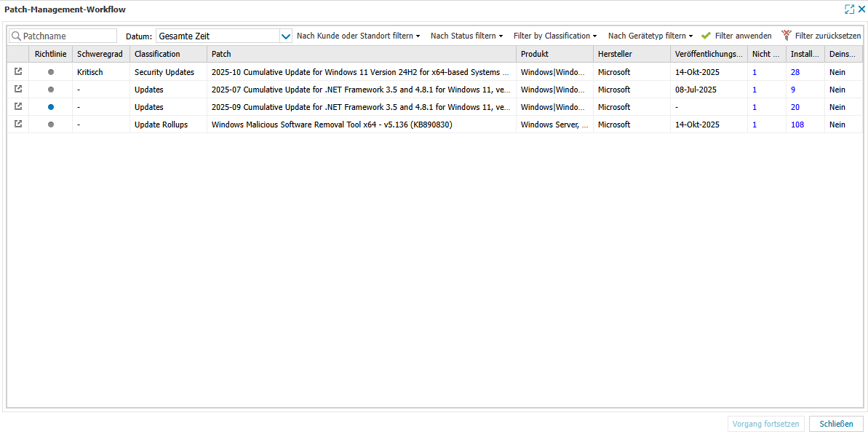Screen dimensions: 868x434
Task: Expand the Datum Gesamte Zeit dropdown
Action: tap(285, 36)
